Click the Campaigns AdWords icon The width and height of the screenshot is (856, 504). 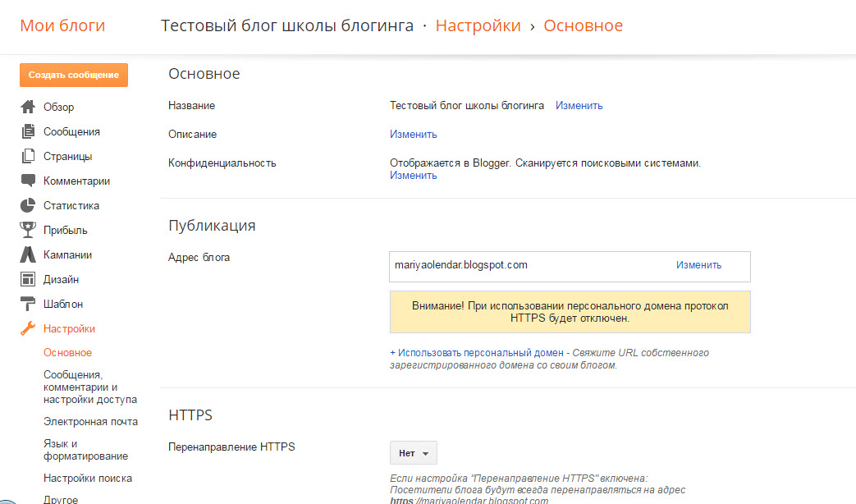(x=28, y=254)
